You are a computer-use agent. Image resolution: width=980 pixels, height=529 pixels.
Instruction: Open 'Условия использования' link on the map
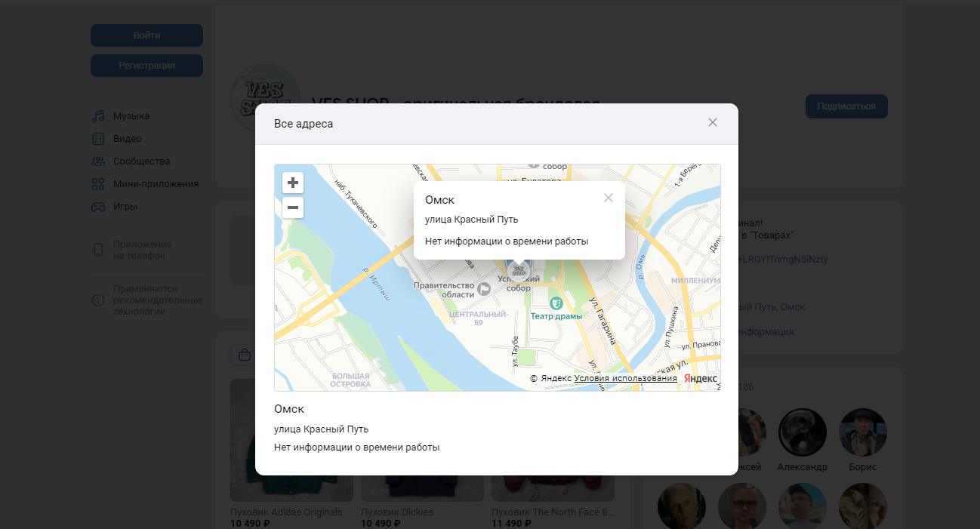pos(625,378)
